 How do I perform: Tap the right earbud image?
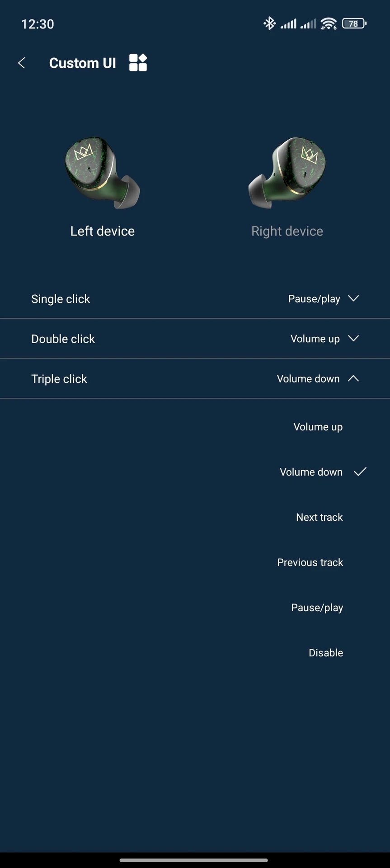(x=287, y=173)
